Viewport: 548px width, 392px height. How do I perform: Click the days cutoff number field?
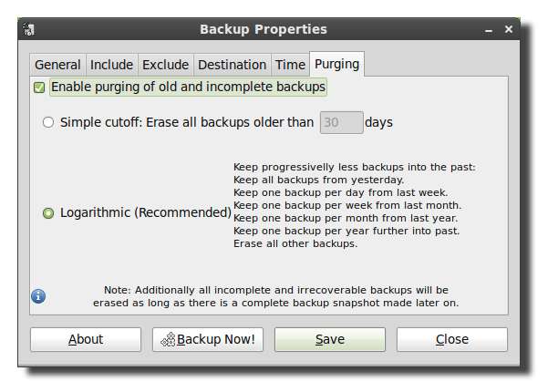click(x=341, y=122)
